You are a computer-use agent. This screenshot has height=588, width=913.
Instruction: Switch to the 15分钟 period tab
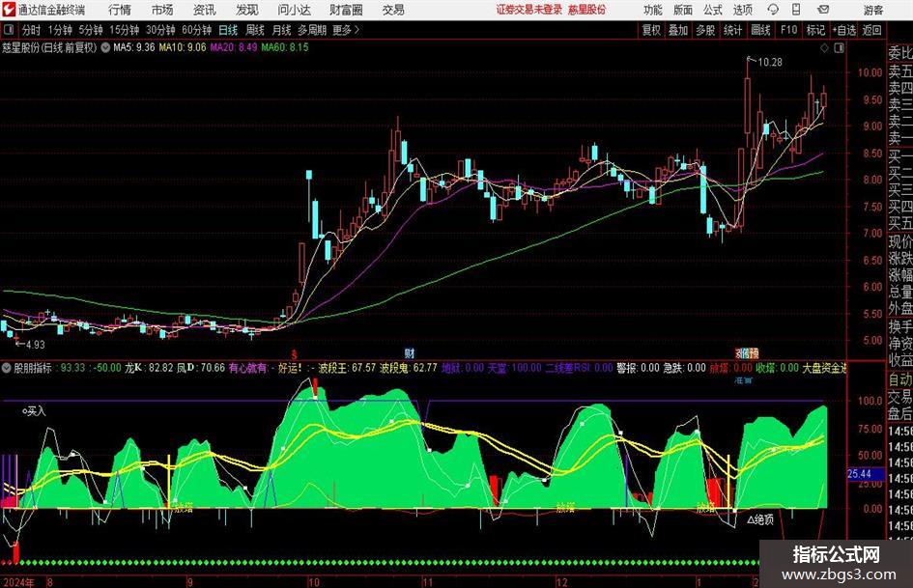pyautogui.click(x=125, y=30)
